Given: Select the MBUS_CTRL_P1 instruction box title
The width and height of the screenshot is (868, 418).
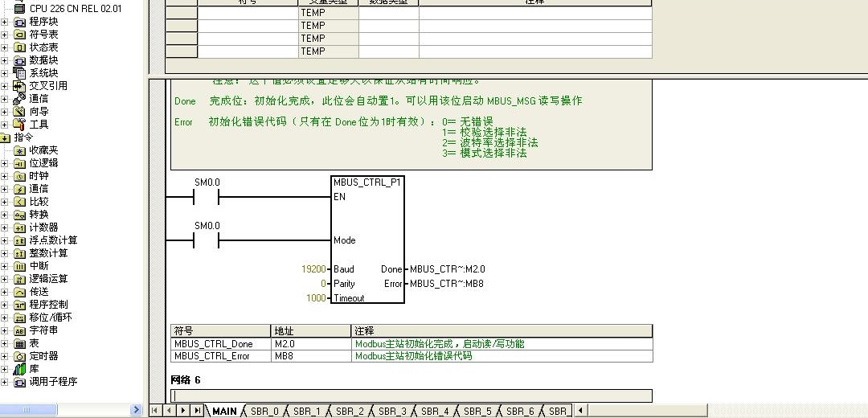Looking at the screenshot, I should (367, 182).
